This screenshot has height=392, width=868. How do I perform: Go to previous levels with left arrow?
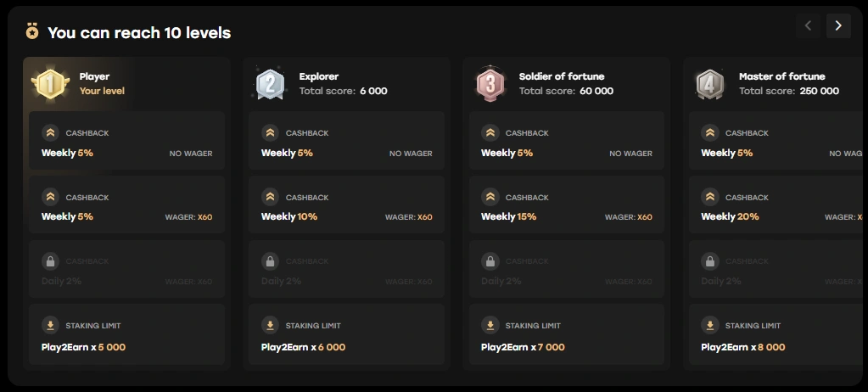pos(808,25)
